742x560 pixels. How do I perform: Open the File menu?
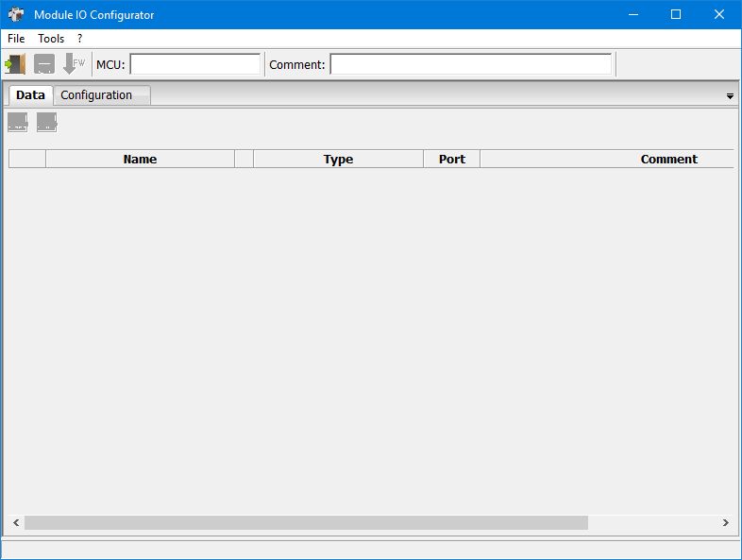16,39
